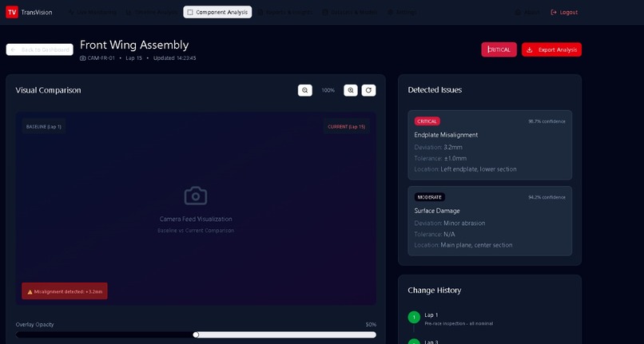
Task: Click the Visual Comparison heading
Action: click(x=48, y=90)
